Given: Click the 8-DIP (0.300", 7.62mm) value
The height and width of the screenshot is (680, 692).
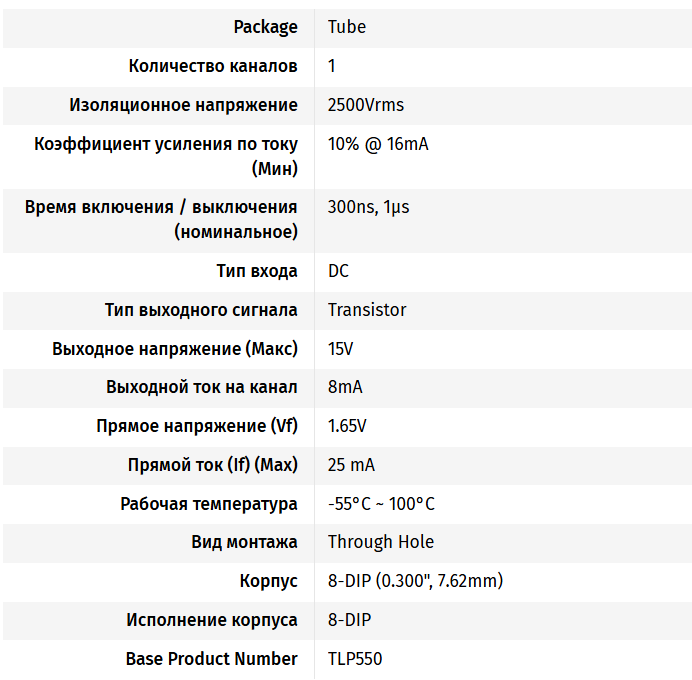Looking at the screenshot, I should 415,581.
